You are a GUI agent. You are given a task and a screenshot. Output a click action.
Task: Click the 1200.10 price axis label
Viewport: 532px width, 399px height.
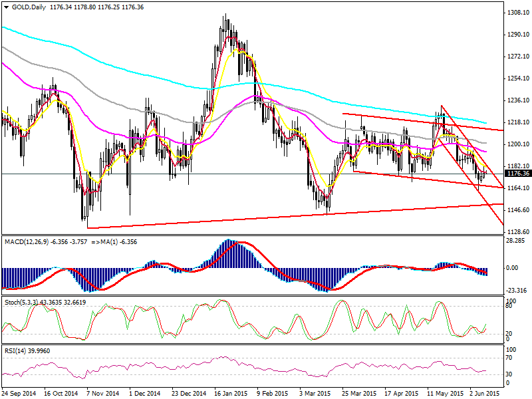519,144
